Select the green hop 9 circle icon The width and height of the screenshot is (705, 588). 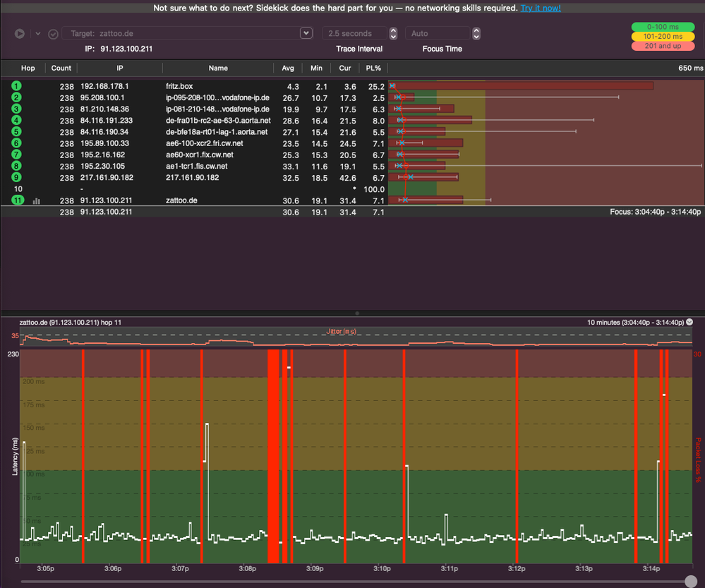(16, 177)
